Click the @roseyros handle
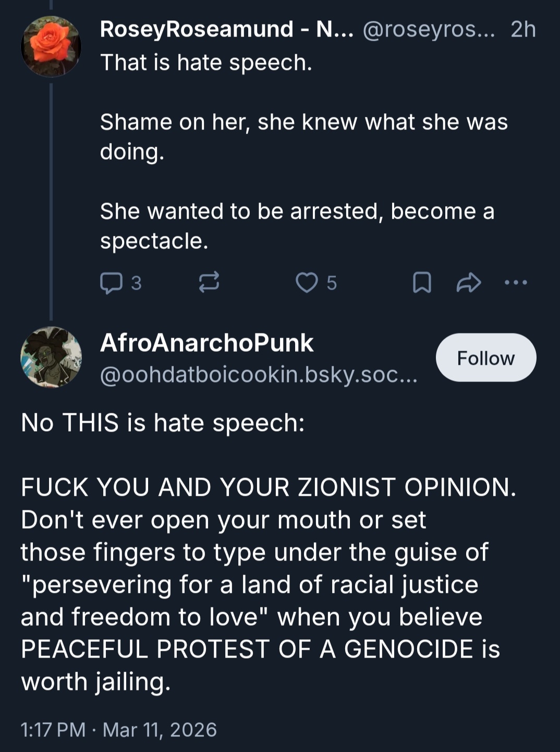 tap(429, 29)
